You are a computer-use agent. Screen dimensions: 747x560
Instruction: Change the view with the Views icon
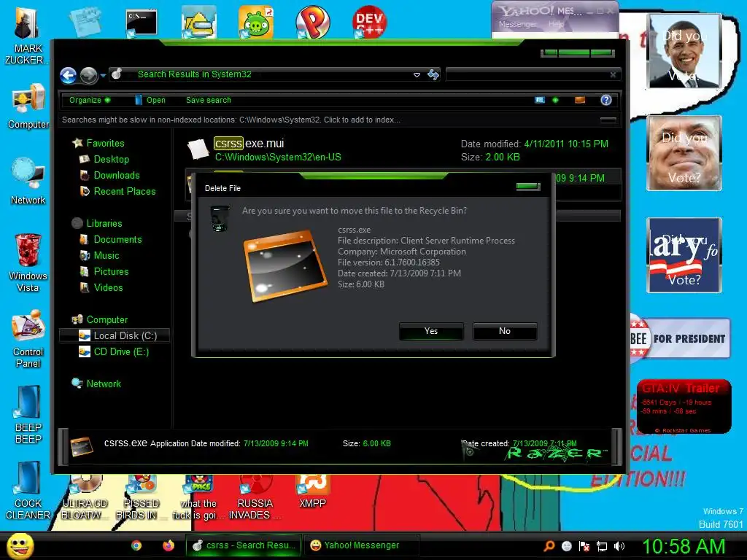coord(540,100)
